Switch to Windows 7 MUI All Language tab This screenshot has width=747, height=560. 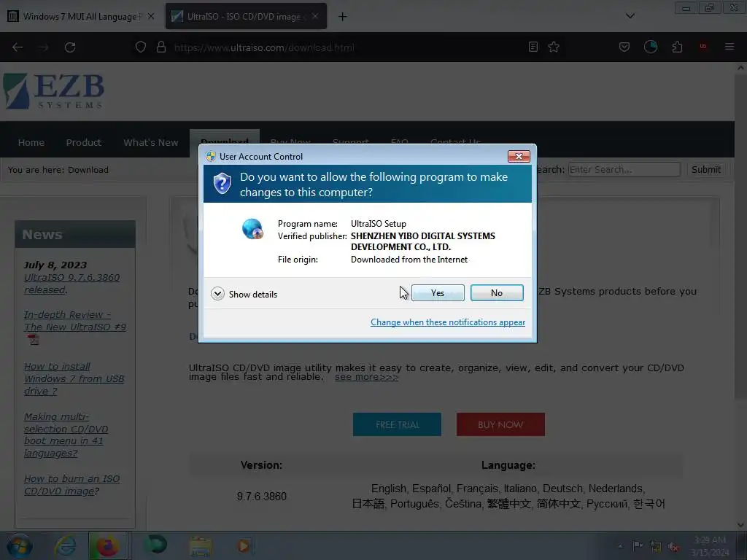(81, 17)
